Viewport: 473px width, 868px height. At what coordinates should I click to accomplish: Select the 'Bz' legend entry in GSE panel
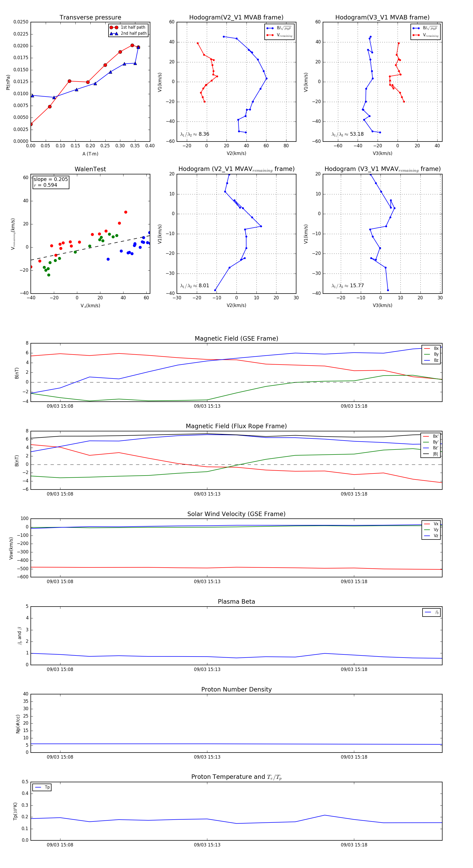(431, 360)
